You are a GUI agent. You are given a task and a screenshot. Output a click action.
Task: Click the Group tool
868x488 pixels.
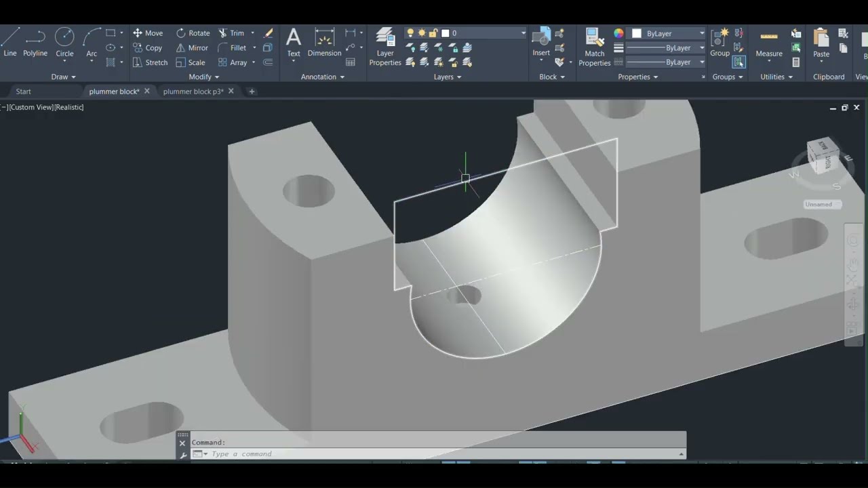click(720, 42)
